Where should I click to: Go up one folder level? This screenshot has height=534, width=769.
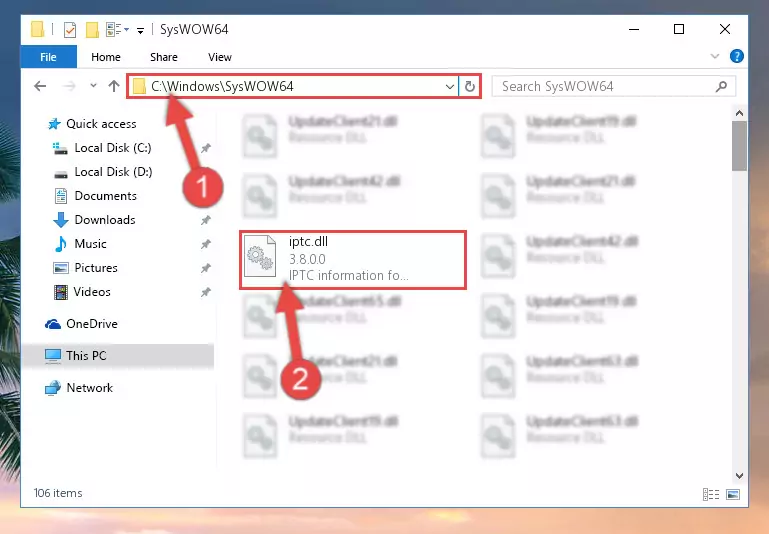pyautogui.click(x=114, y=86)
